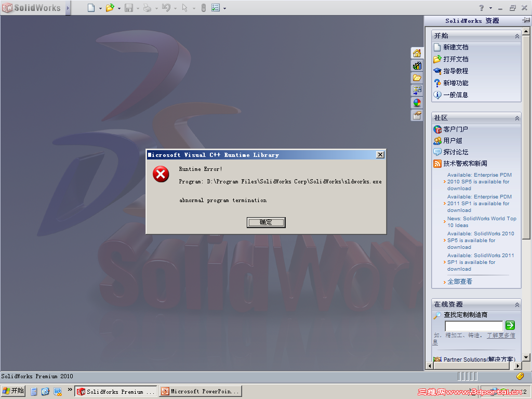Open the Design Library tab icon
Viewport: 532px width, 399px height.
[x=417, y=65]
